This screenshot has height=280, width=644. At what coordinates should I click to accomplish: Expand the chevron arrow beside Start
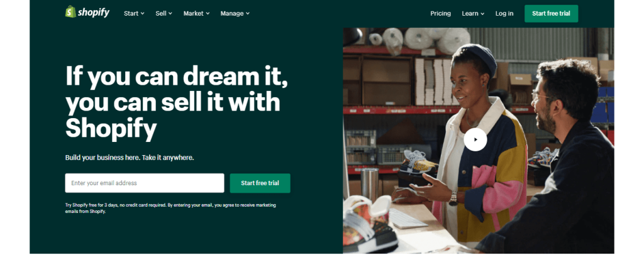143,14
